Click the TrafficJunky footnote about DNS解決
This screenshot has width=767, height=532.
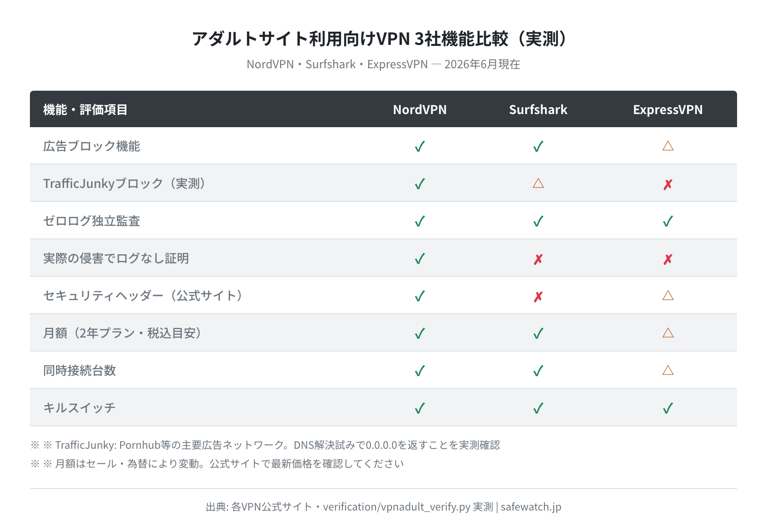[x=265, y=445]
